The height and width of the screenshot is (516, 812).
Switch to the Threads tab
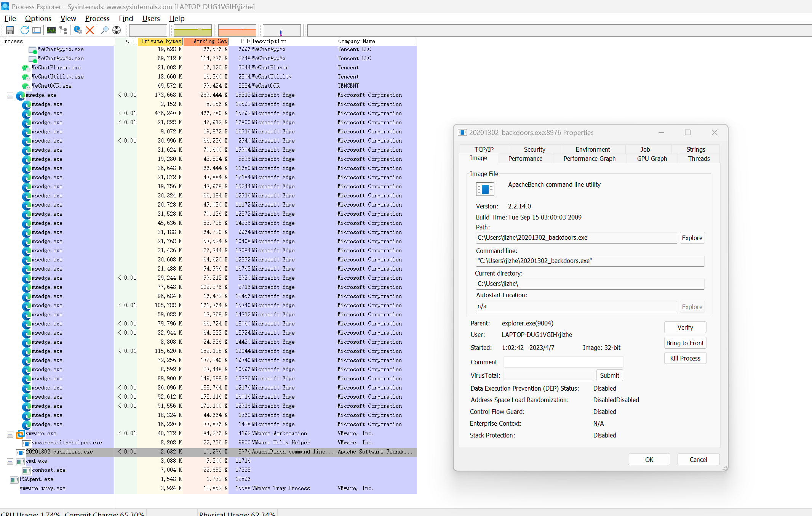click(699, 159)
